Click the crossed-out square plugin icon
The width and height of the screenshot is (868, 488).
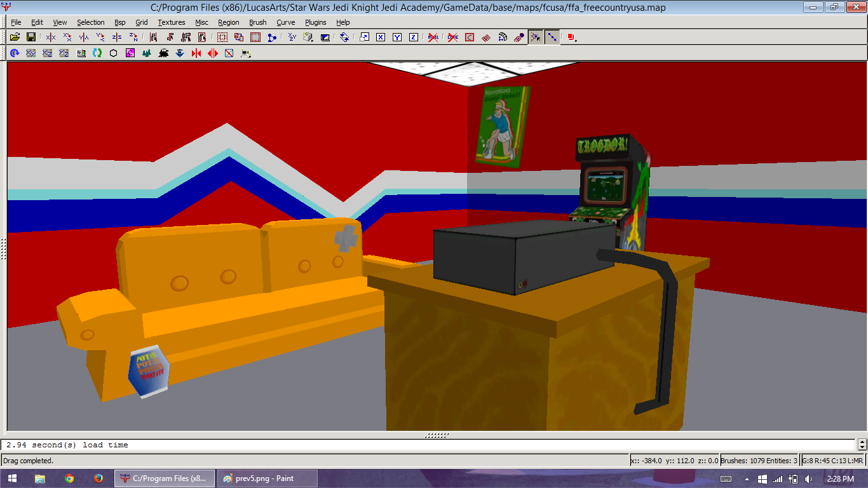(x=229, y=53)
